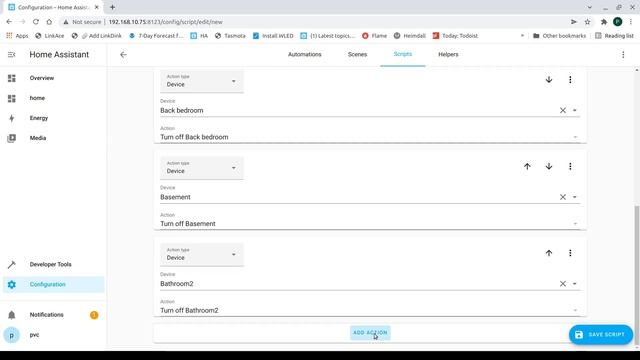This screenshot has width=640, height=360.
Task: Select the Scripts tab
Action: pos(402,54)
